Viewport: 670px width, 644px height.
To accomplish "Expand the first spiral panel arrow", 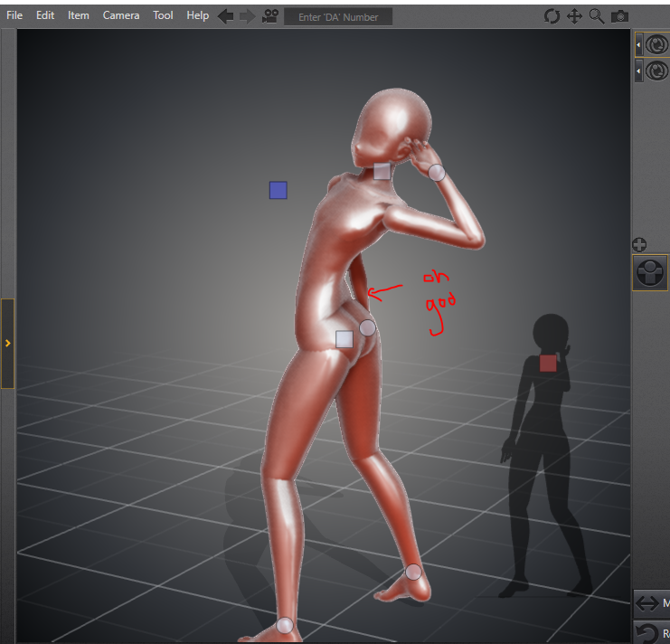I will [638, 45].
